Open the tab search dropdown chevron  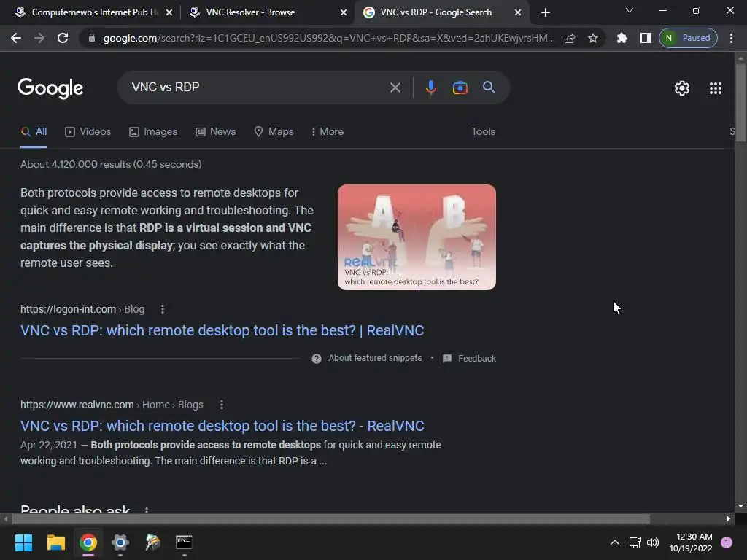pyautogui.click(x=630, y=10)
